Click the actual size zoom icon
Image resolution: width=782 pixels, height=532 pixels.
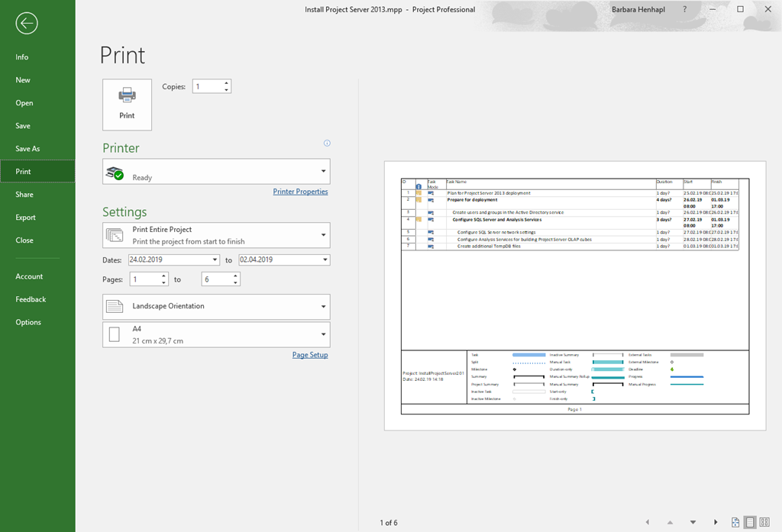click(x=735, y=523)
